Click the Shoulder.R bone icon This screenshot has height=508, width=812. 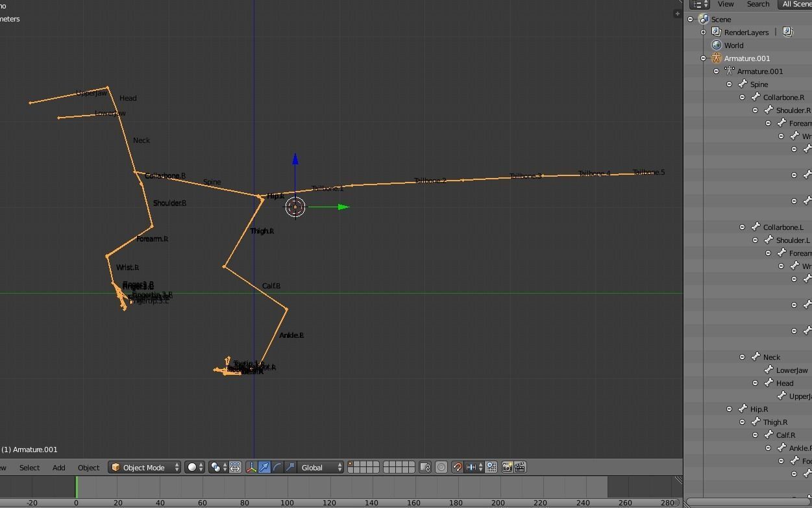(769, 110)
